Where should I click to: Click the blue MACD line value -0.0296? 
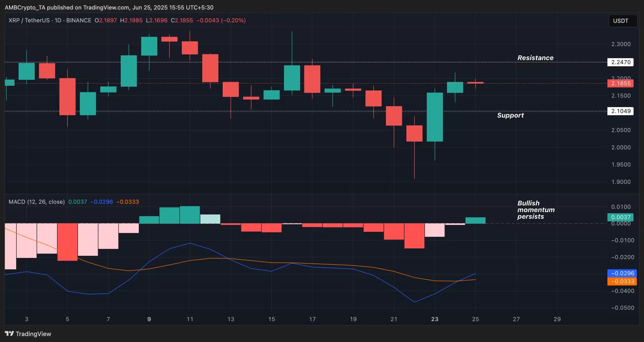coord(620,273)
